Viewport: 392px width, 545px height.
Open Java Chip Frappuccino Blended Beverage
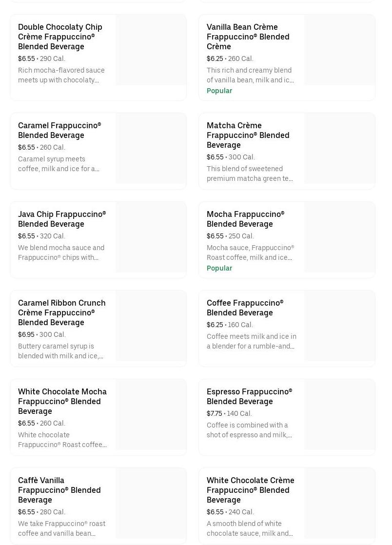(x=62, y=219)
